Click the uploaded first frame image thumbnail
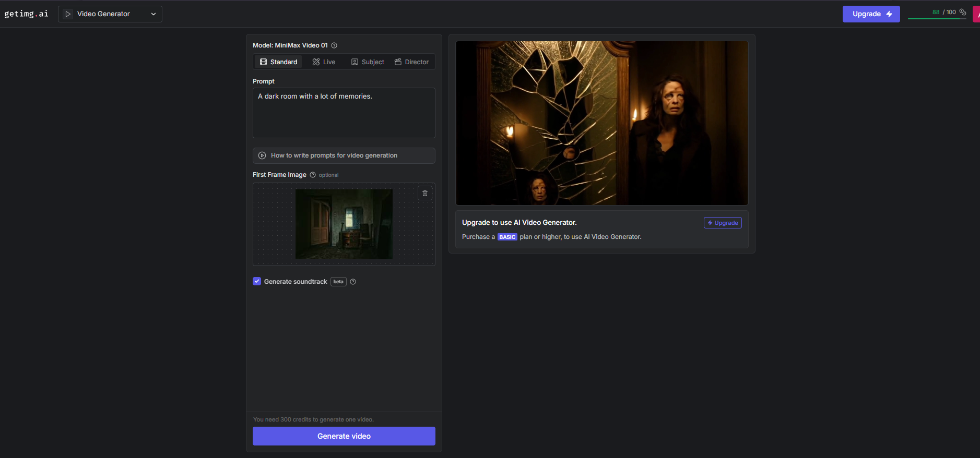Screen dimensions: 980x458 click(344, 224)
